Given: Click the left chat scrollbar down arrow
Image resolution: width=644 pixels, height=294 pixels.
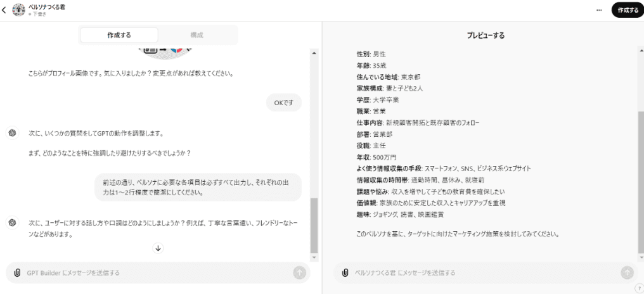Looking at the screenshot, I should [314, 257].
